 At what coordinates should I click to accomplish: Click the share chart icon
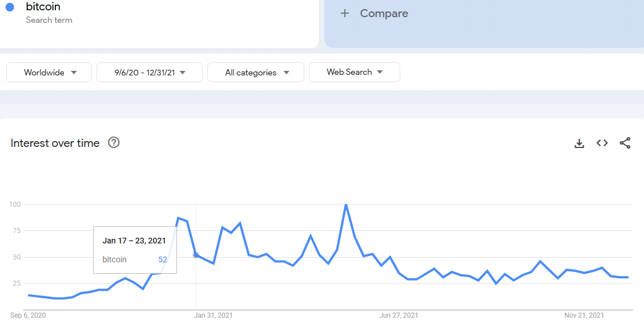pos(625,143)
